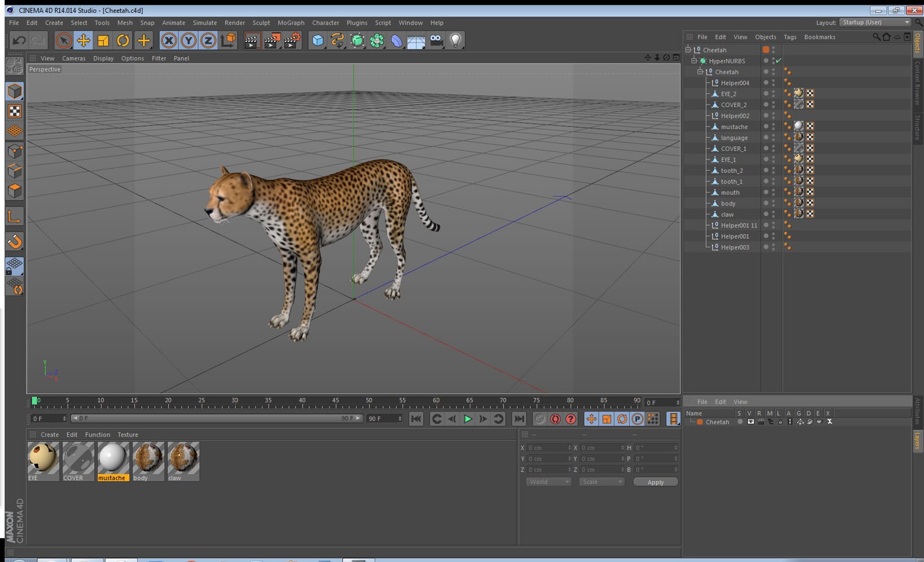924x562 pixels.
Task: Collapse the nested Cheetah null node
Action: (x=700, y=72)
